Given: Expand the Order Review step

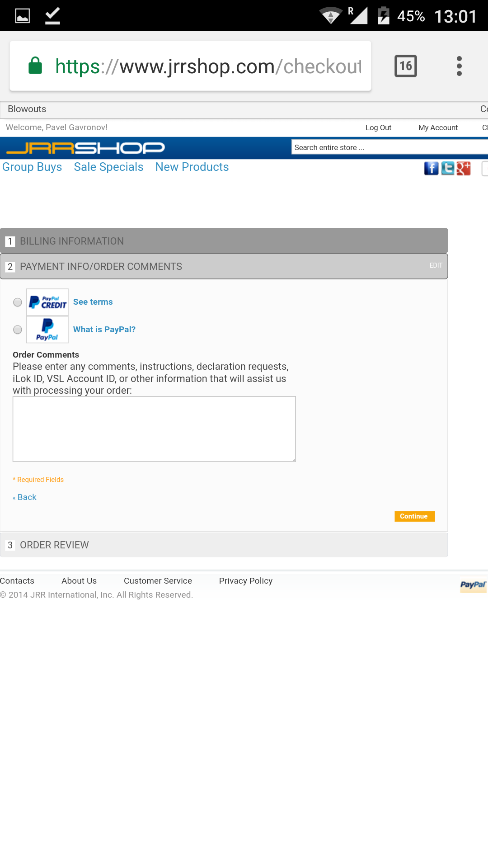Looking at the screenshot, I should [x=224, y=545].
